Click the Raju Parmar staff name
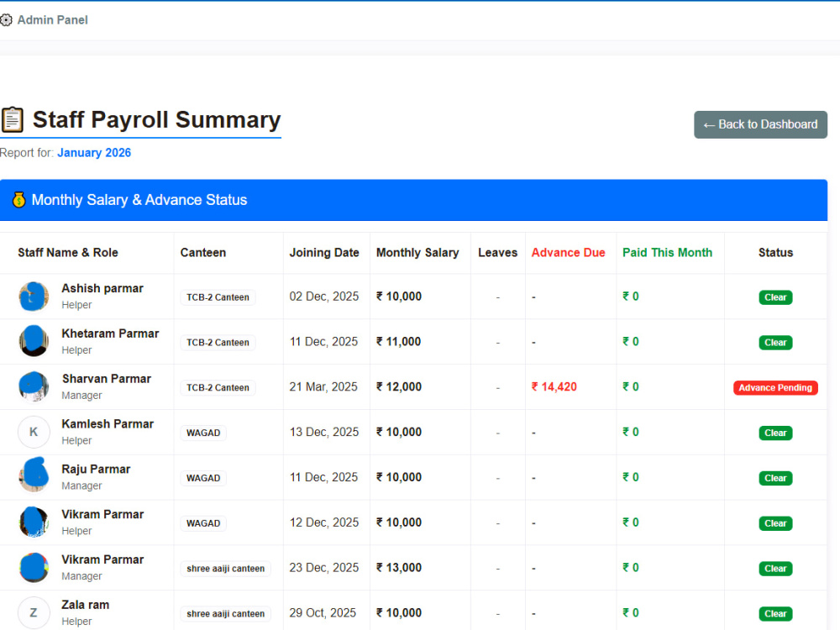The height and width of the screenshot is (630, 840). (96, 470)
